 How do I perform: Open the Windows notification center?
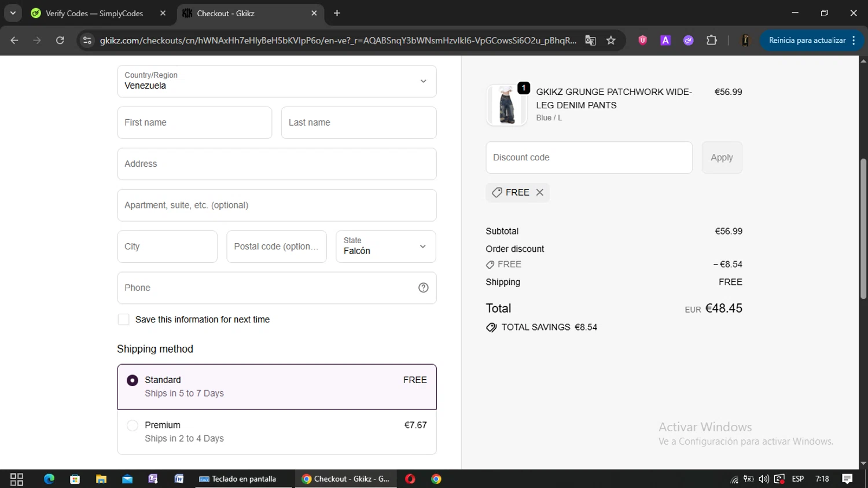coord(847,479)
